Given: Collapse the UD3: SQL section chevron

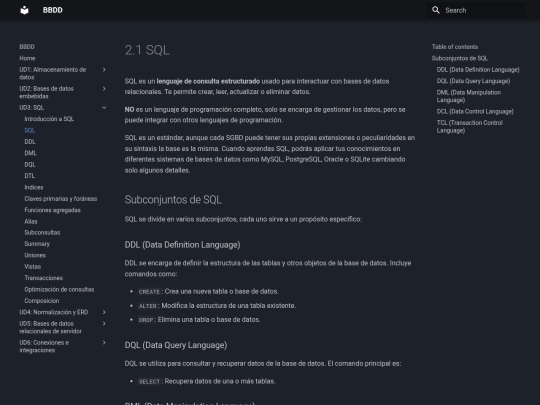Looking at the screenshot, I should 104,108.
